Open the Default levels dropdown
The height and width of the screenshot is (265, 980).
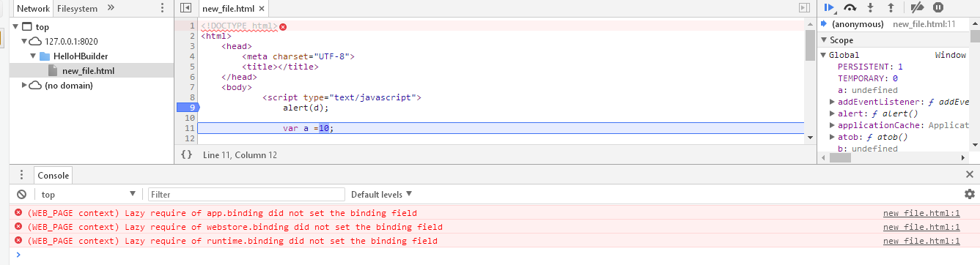click(381, 195)
